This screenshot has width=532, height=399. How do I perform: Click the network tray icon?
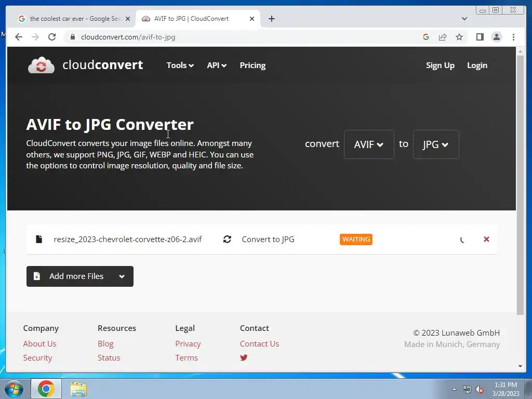[x=467, y=390]
